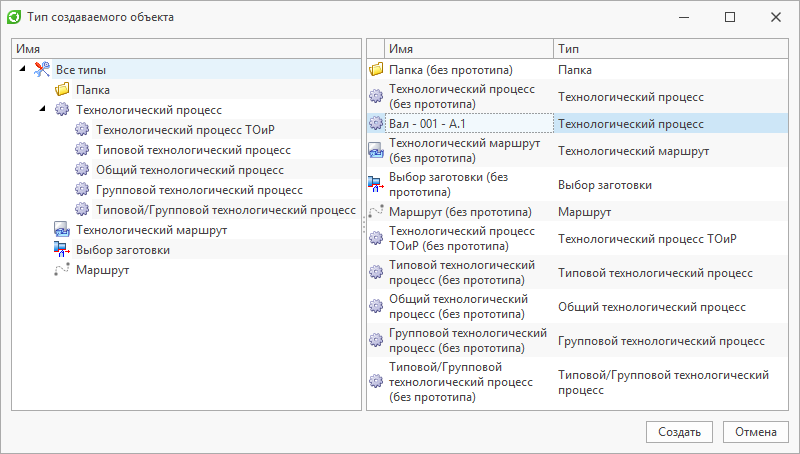Click the gear icon of Технологический процесс ТОиР in tree
800x454 pixels.
[x=82, y=130]
